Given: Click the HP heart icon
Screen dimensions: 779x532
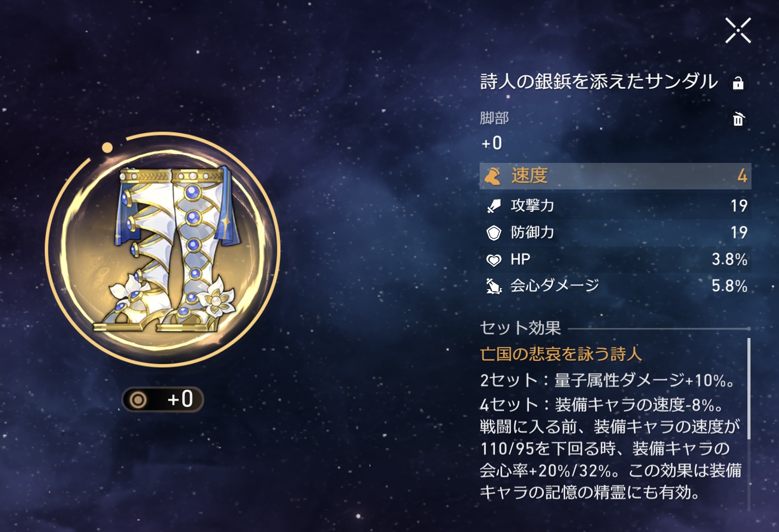Looking at the screenshot, I should (x=493, y=260).
